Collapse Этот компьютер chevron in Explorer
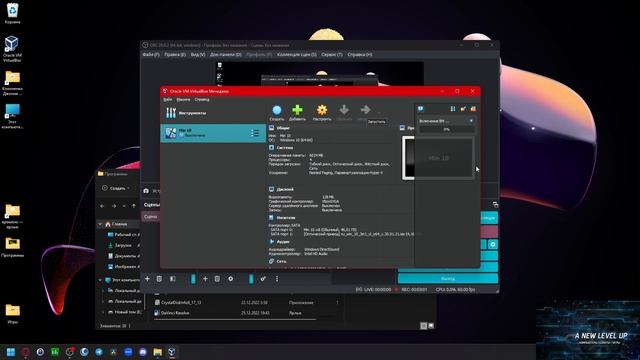Image resolution: width=640 pixels, height=360 pixels. coord(100,280)
